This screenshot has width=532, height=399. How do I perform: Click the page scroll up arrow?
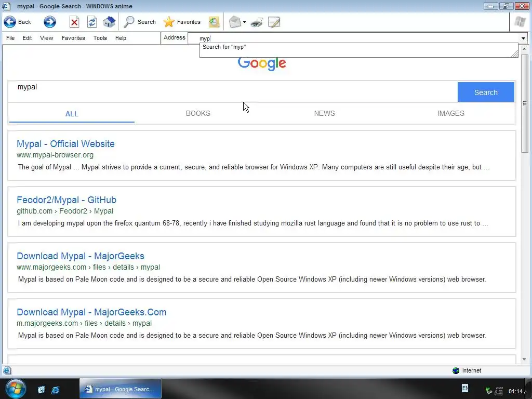pyautogui.click(x=525, y=49)
